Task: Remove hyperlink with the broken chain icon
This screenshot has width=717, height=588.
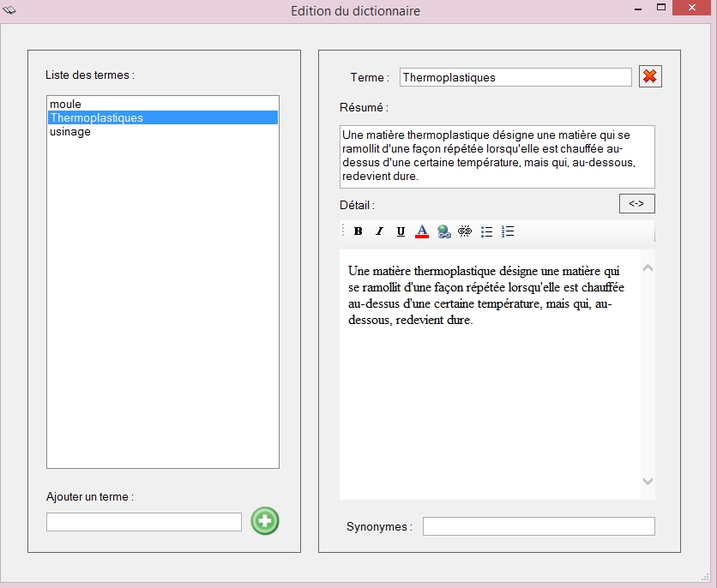Action: click(x=465, y=231)
